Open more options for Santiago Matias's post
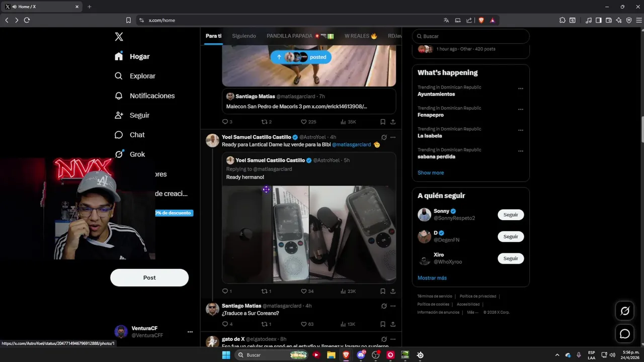This screenshot has width=644, height=362. [x=393, y=306]
